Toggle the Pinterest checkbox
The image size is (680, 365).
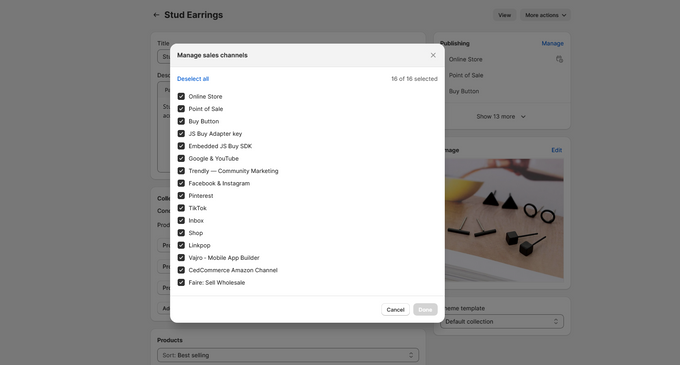[x=181, y=196]
